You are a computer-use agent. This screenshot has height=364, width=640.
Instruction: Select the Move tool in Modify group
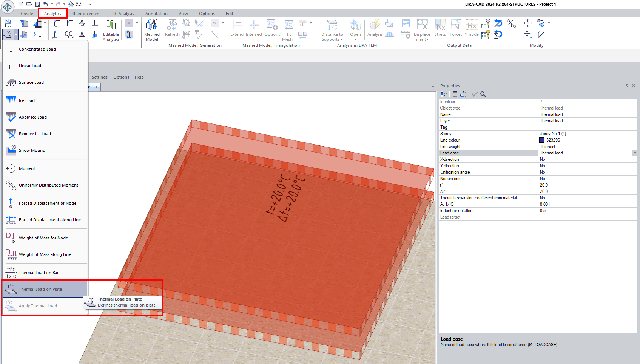(x=527, y=23)
